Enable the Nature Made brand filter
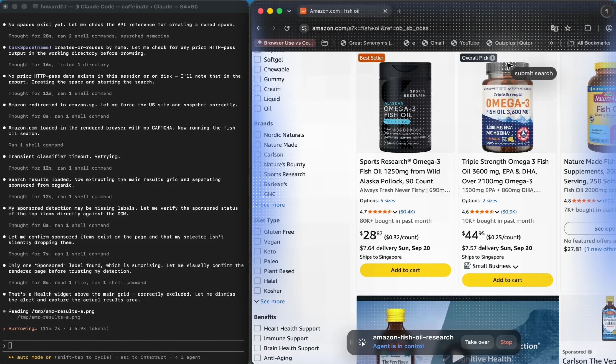This screenshot has width=616, height=364. click(x=257, y=145)
